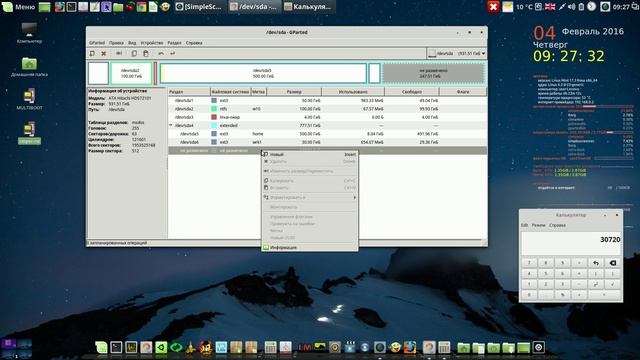Image resolution: width=640 pixels, height=360 pixels.
Task: Click the Файловая система column header
Action: tap(230, 92)
